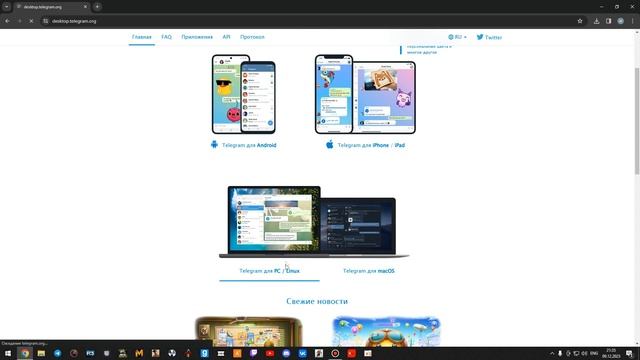Open the Chrome side panel icon

[609, 21]
